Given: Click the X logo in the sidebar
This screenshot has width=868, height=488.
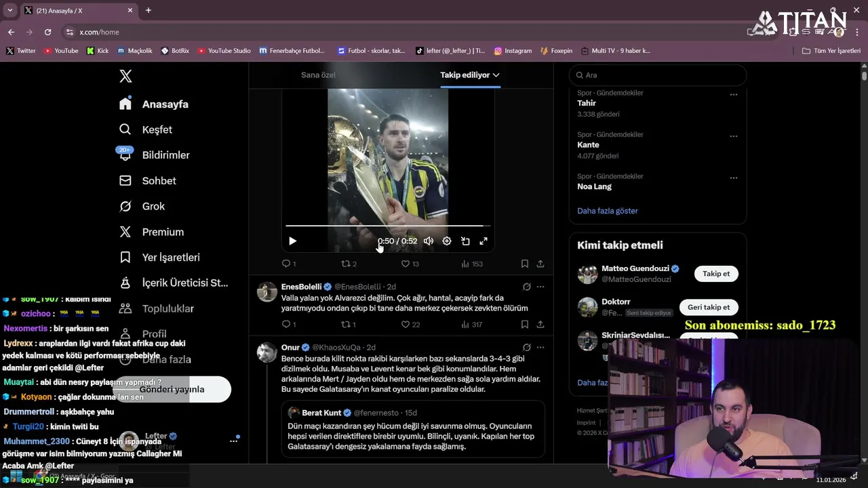Looking at the screenshot, I should (125, 76).
